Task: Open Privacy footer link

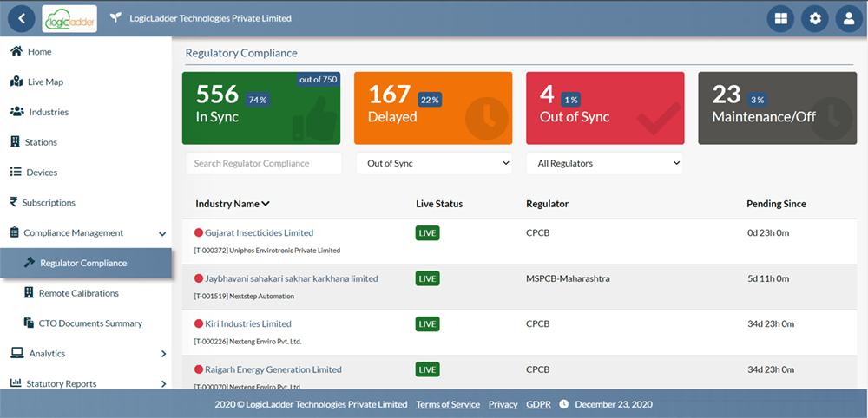Action: (x=503, y=405)
